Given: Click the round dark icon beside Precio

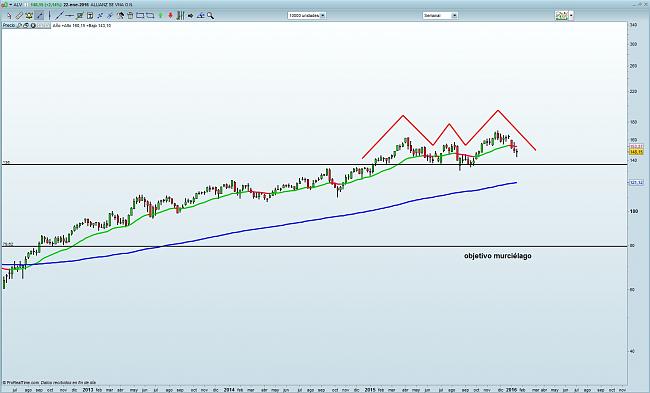Looking at the screenshot, I should 33,26.
